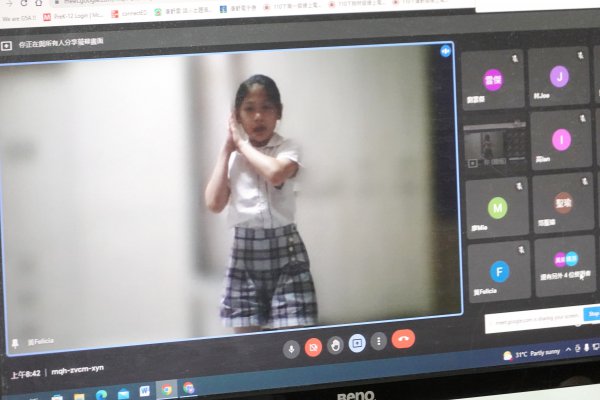This screenshot has width=600, height=400.
Task: Click the Chrome home button
Action: [x=39, y=3]
